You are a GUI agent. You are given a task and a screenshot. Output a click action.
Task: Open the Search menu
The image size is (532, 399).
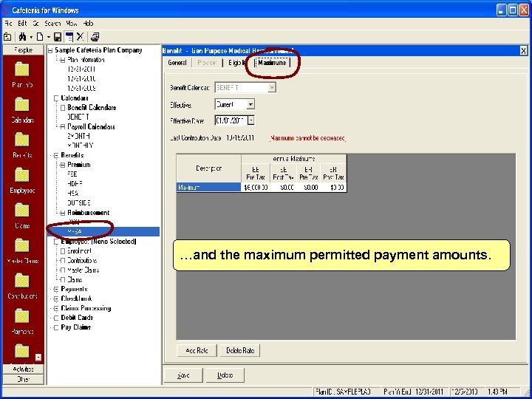[x=52, y=24]
